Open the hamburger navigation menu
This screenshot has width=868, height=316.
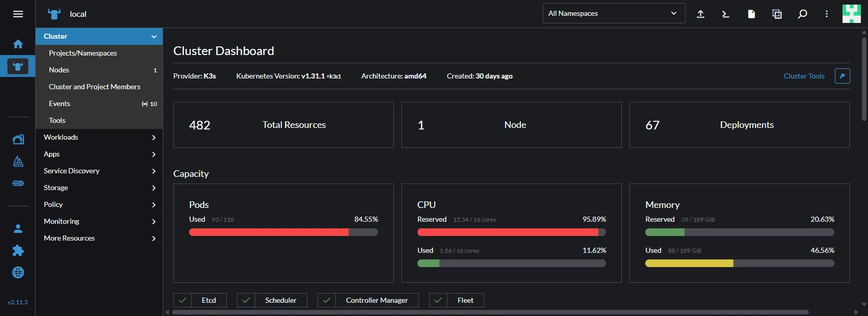tap(18, 14)
